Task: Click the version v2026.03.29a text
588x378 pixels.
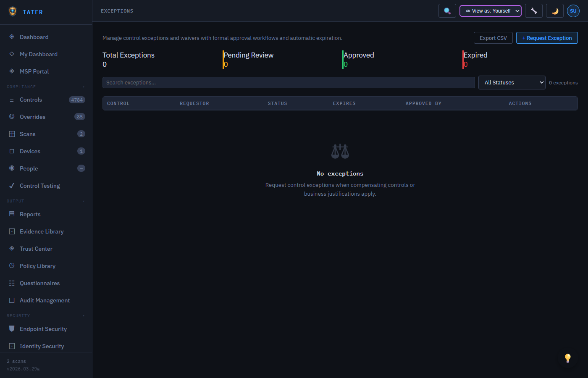Action: pyautogui.click(x=23, y=369)
